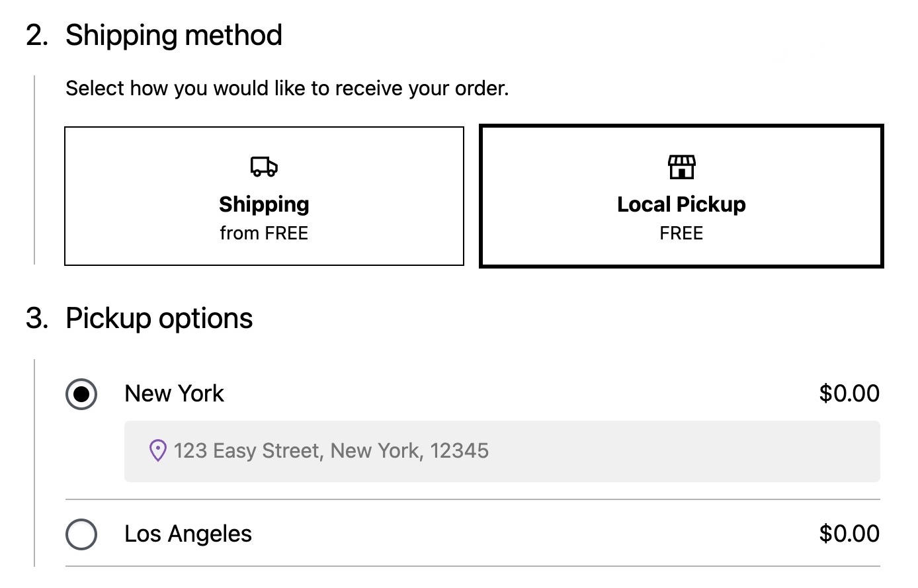918x588 pixels.
Task: Choose the Shipping delivery option label
Action: coord(264,204)
